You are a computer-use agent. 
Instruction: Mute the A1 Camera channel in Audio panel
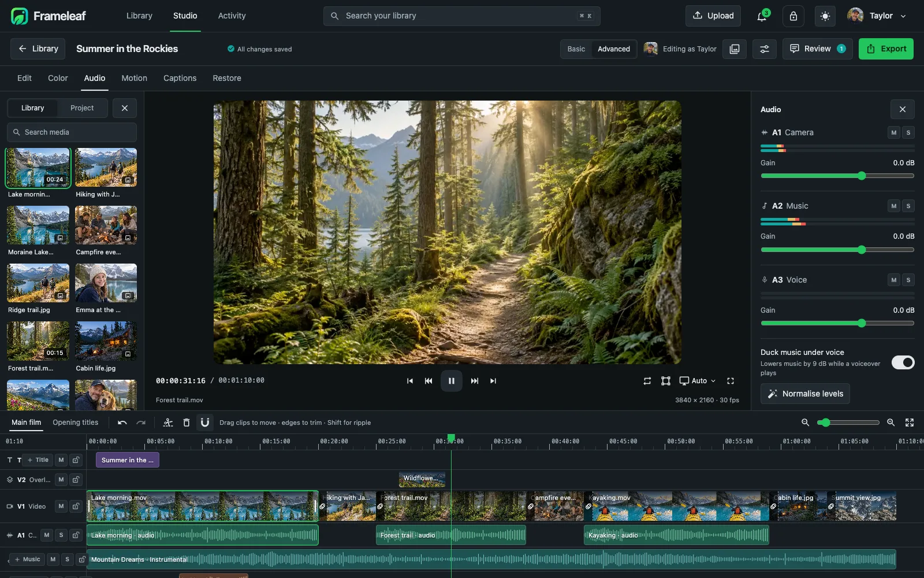coord(894,132)
